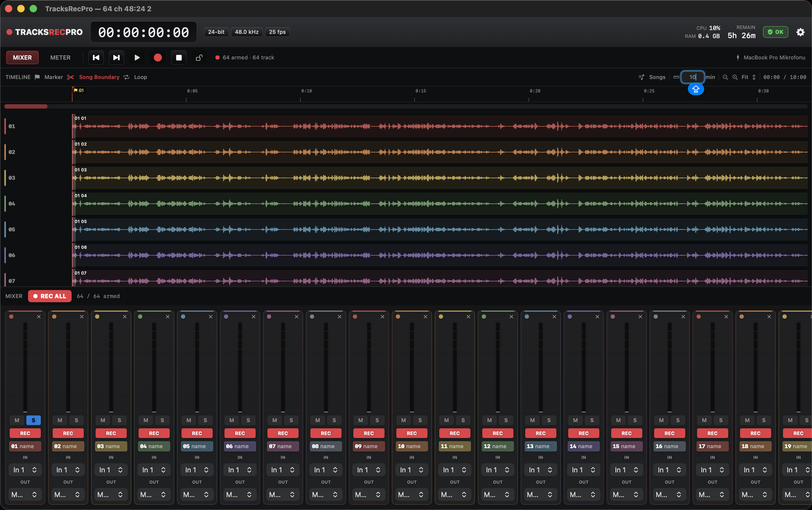Click the timeline minutes input field
The width and height of the screenshot is (812, 510).
692,77
